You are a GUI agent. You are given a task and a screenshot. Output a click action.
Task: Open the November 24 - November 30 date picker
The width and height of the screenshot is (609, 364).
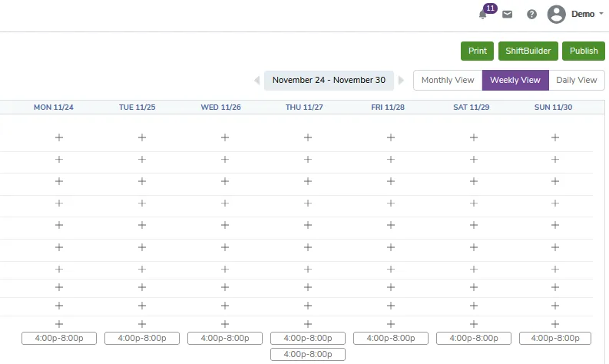click(329, 81)
